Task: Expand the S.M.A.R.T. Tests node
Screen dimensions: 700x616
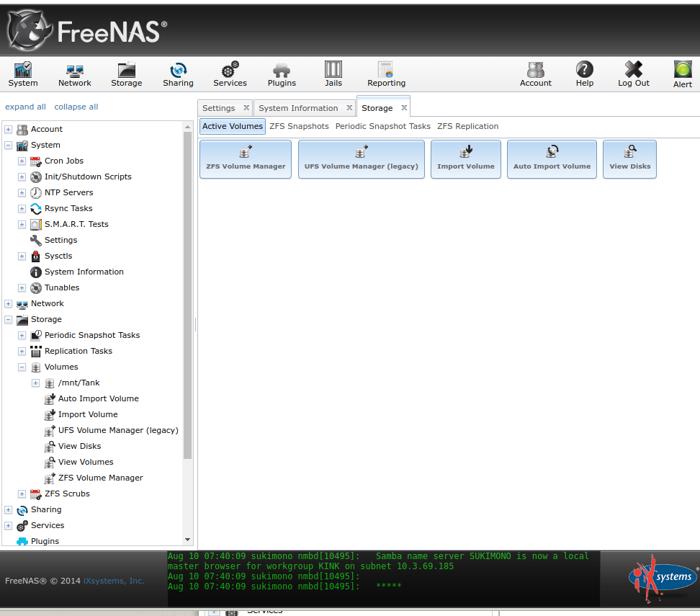Action: (x=22, y=224)
